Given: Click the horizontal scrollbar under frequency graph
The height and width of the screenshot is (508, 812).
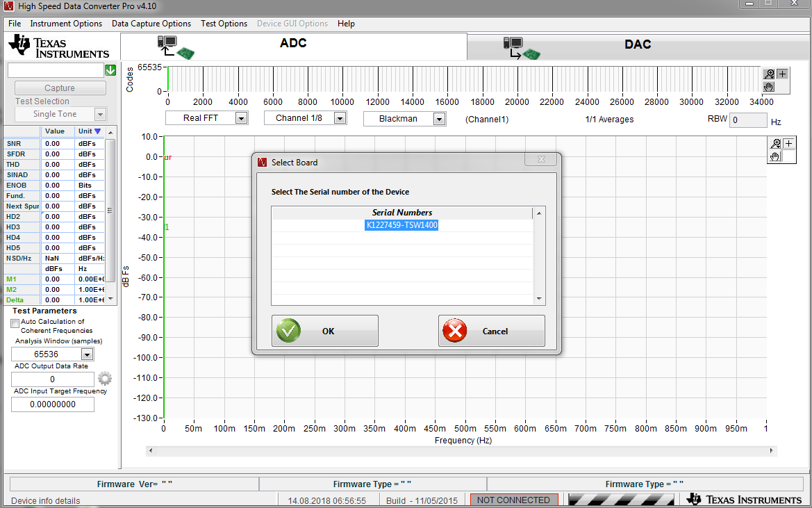Looking at the screenshot, I should click(461, 450).
